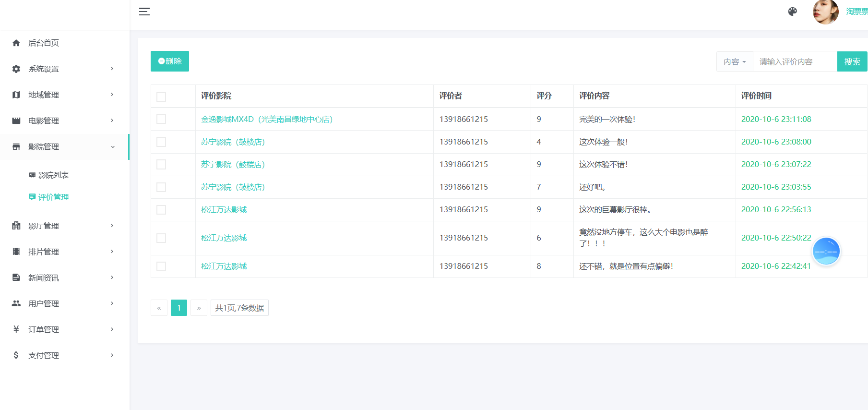Select checkbox for the 22:42:41 review row

tap(161, 266)
